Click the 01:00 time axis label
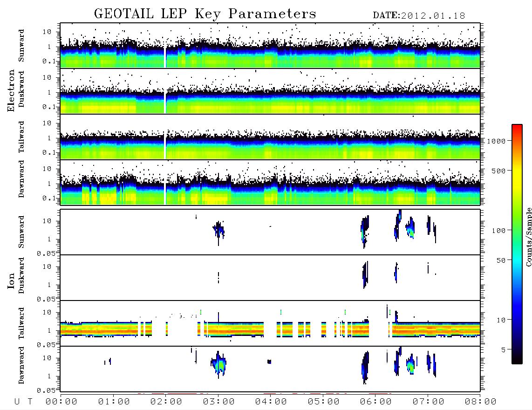 114,402
